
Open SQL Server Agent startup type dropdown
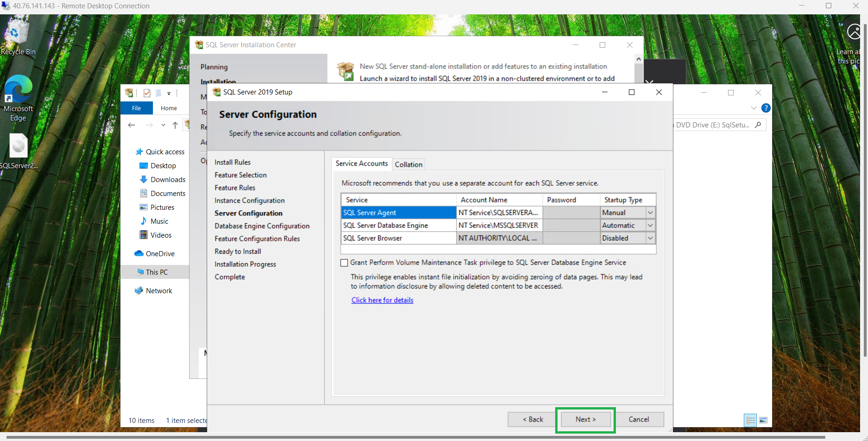click(650, 213)
